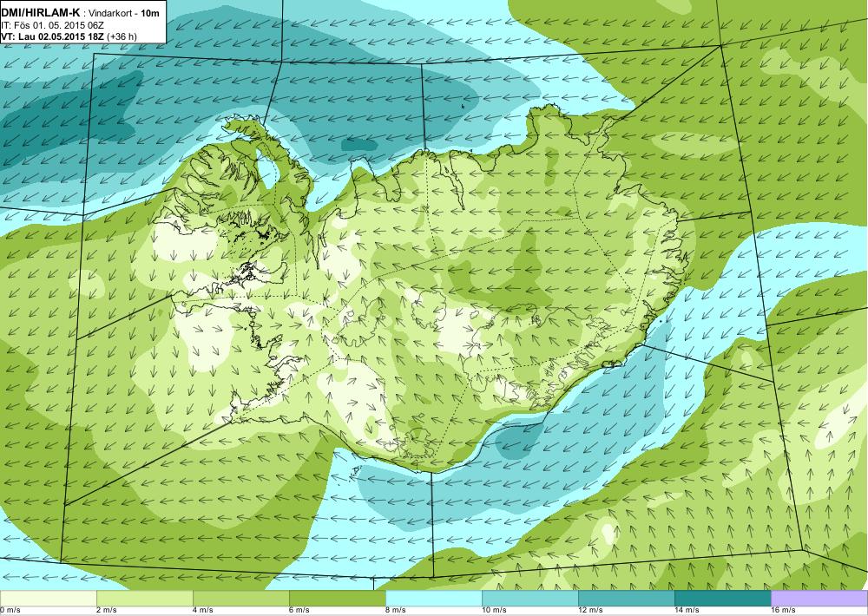Click the '4 m/s' legend label
The image size is (868, 616).
[203, 610]
